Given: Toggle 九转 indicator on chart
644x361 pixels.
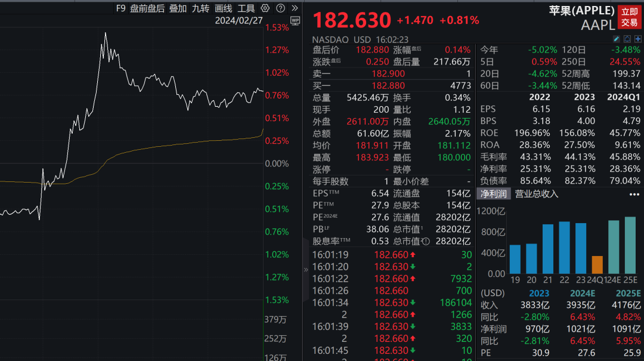Looking at the screenshot, I should [200, 8].
